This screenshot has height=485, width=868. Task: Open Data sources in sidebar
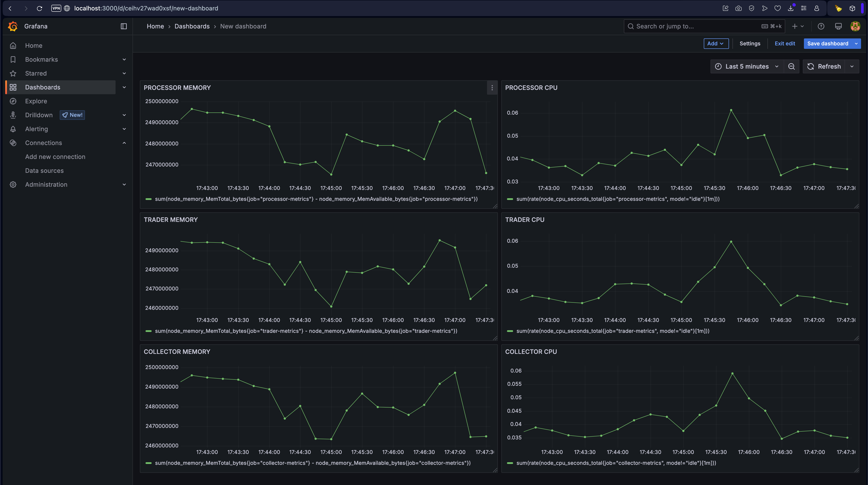(x=44, y=170)
